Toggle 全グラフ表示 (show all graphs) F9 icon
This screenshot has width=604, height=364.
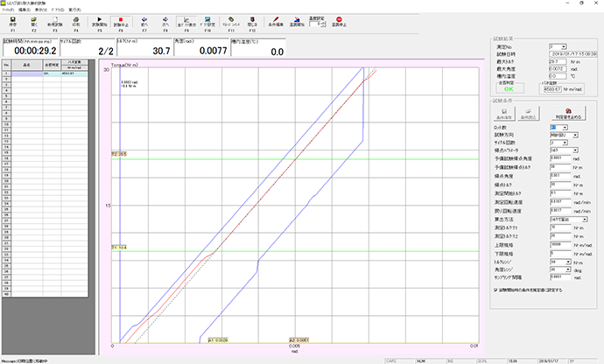click(186, 19)
